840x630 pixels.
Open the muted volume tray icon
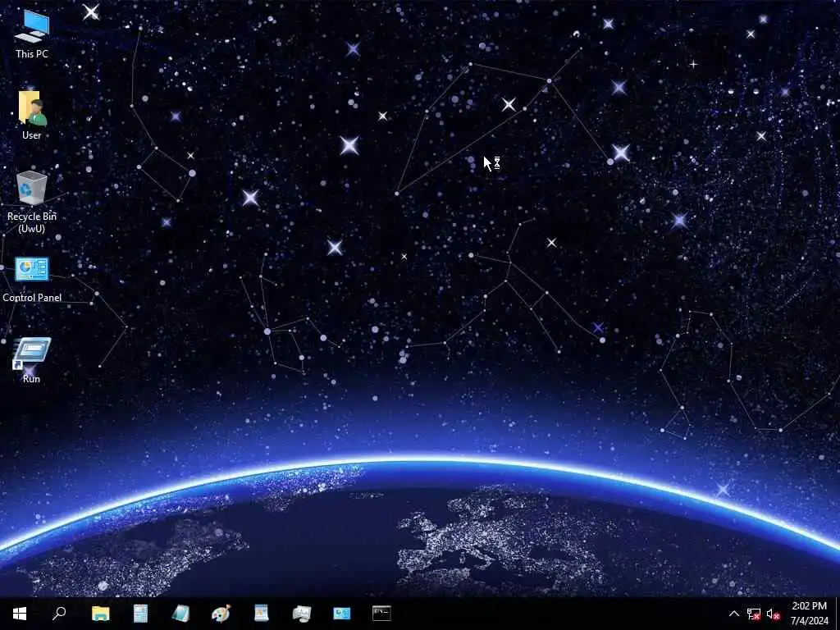(x=773, y=614)
